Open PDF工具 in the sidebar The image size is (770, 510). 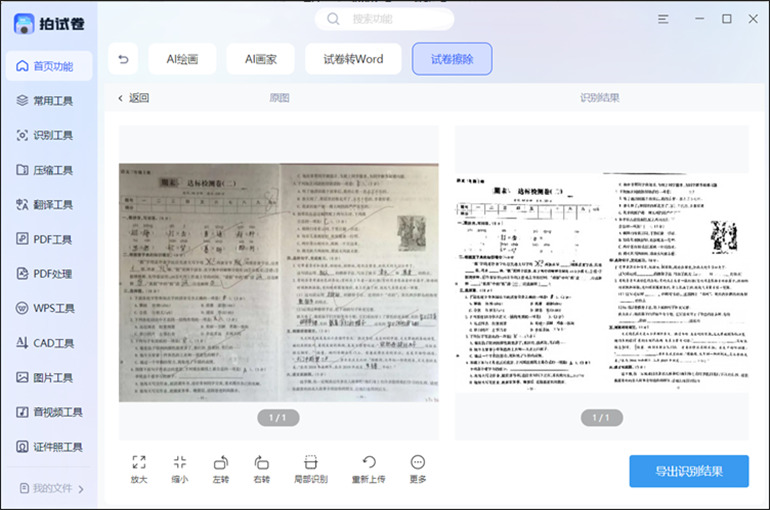coord(44,239)
